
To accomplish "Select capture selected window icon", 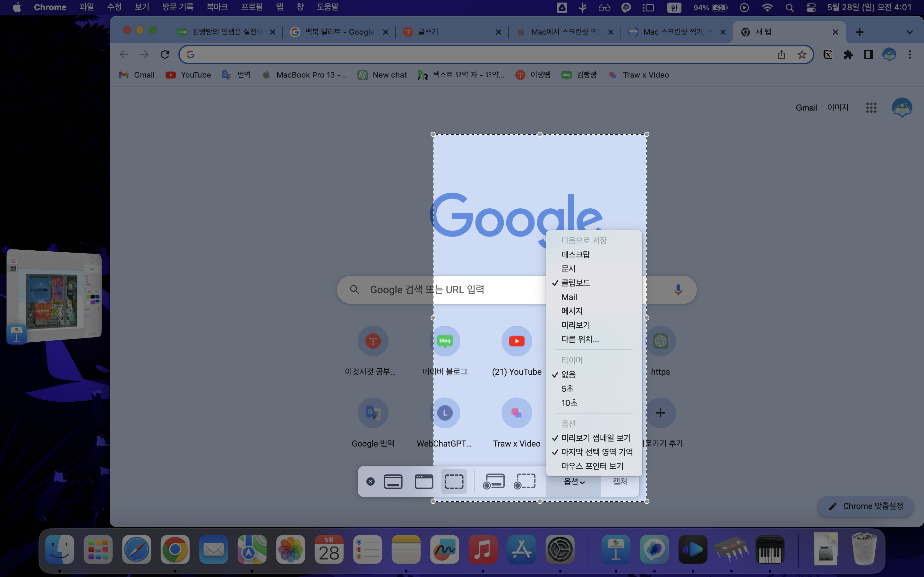I will pos(424,481).
